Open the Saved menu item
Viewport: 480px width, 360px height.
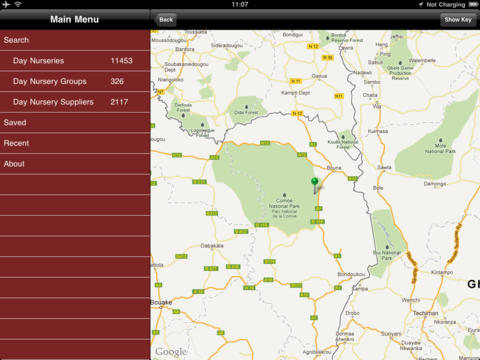(75, 123)
